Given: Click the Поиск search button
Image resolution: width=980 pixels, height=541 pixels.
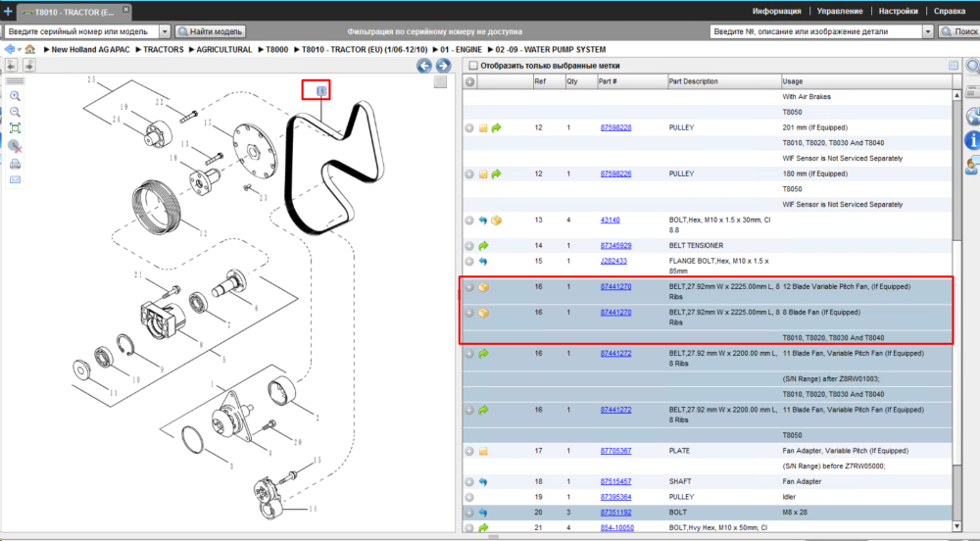Looking at the screenshot, I should tap(959, 31).
